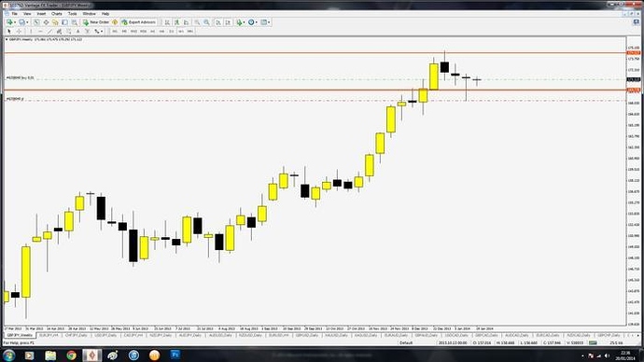Expand the Profiles dropdown arrow
Screen dimensions: 644x362
coord(27,22)
